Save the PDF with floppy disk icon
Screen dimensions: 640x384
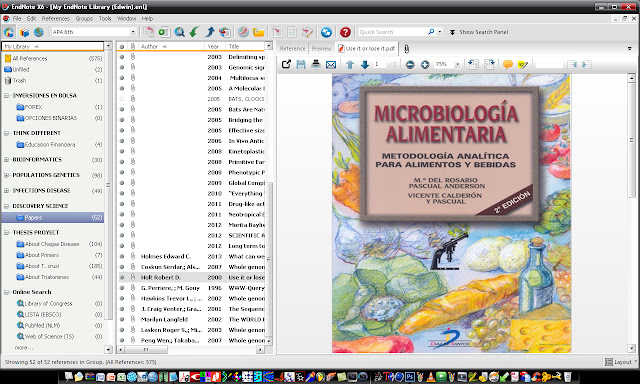click(x=301, y=64)
